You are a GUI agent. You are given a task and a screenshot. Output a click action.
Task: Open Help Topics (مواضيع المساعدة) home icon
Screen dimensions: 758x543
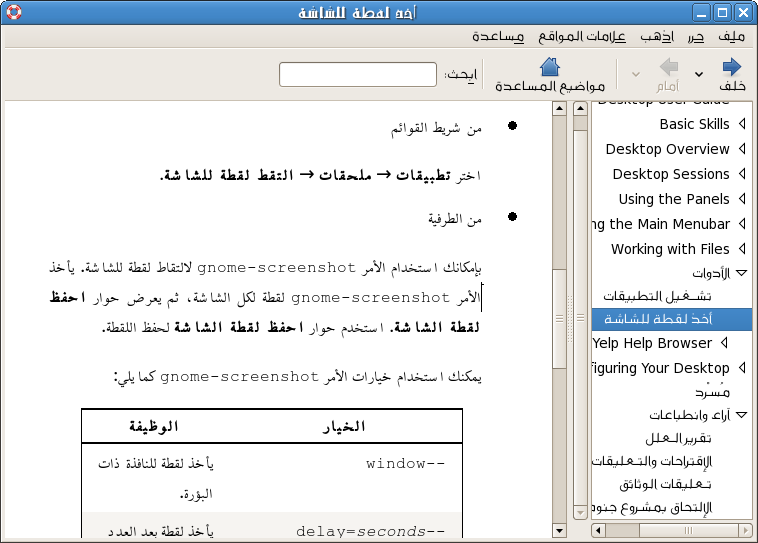[x=550, y=68]
